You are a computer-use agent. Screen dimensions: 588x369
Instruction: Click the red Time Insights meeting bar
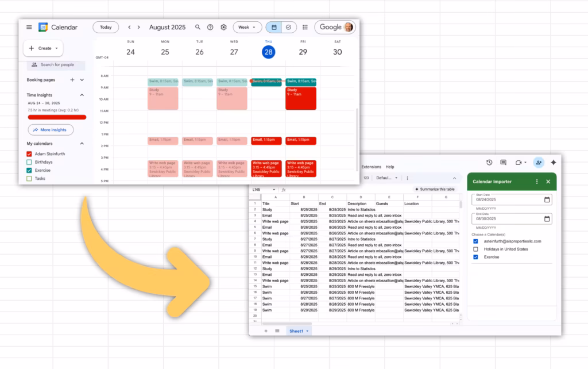[57, 117]
